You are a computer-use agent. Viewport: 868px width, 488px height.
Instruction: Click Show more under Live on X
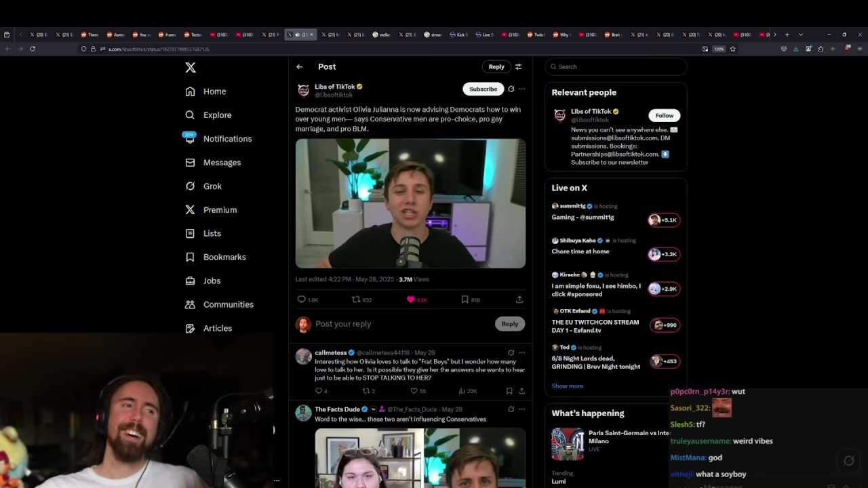coord(568,386)
